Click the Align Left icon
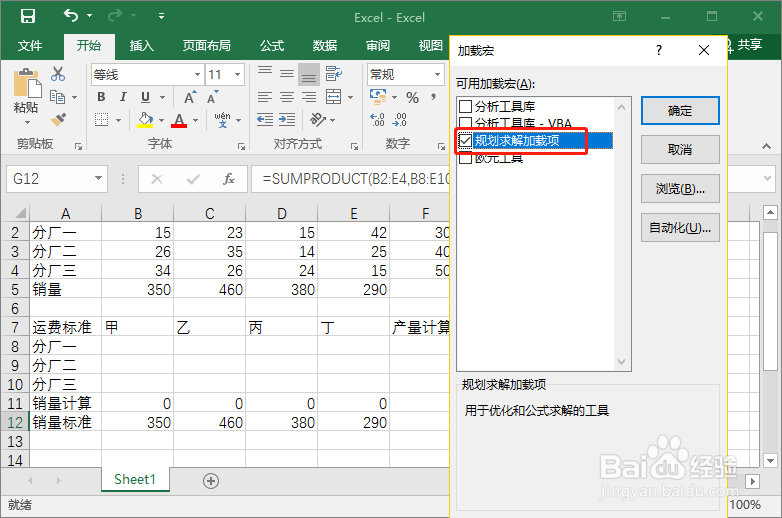The height and width of the screenshot is (518, 782). 265,97
